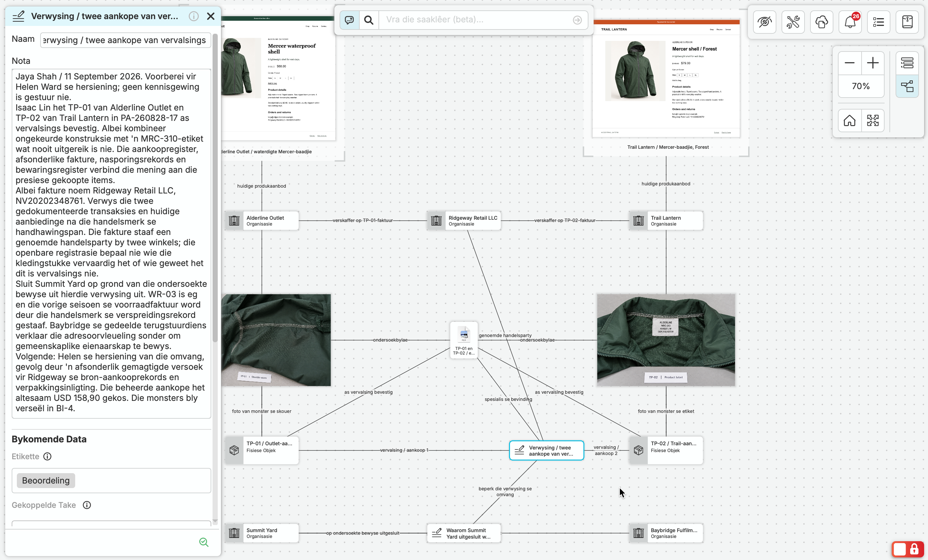The image size is (928, 560).
Task: Open the case chat assistant icon
Action: coord(349,19)
